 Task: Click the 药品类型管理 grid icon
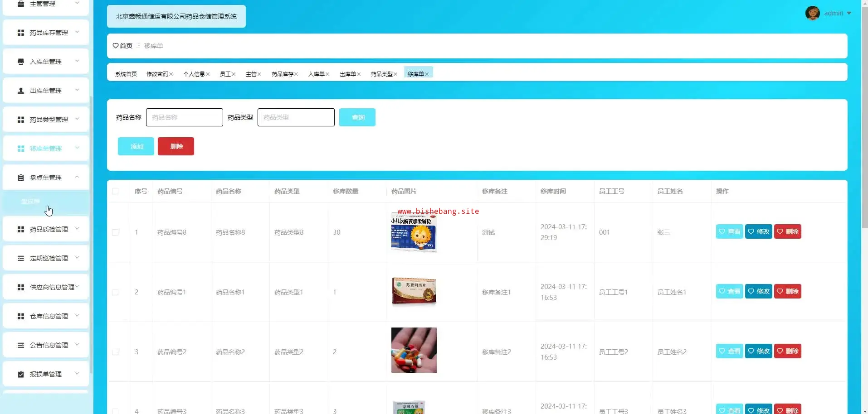pyautogui.click(x=21, y=120)
